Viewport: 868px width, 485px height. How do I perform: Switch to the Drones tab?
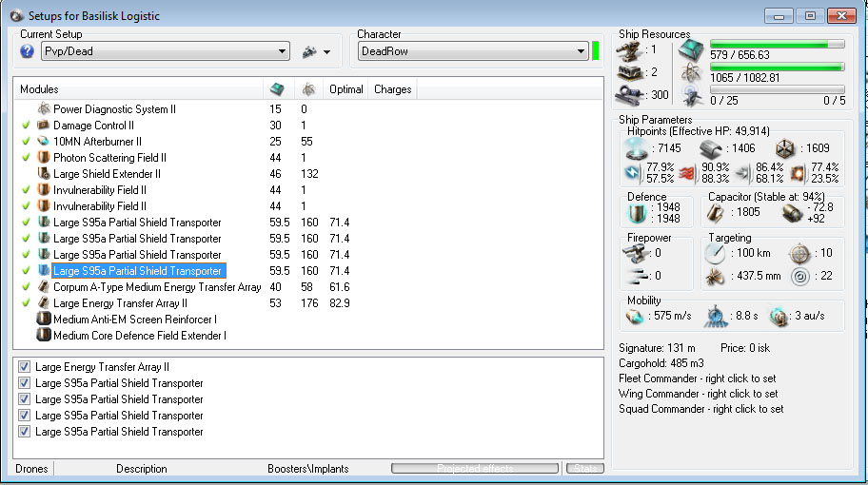(31, 469)
